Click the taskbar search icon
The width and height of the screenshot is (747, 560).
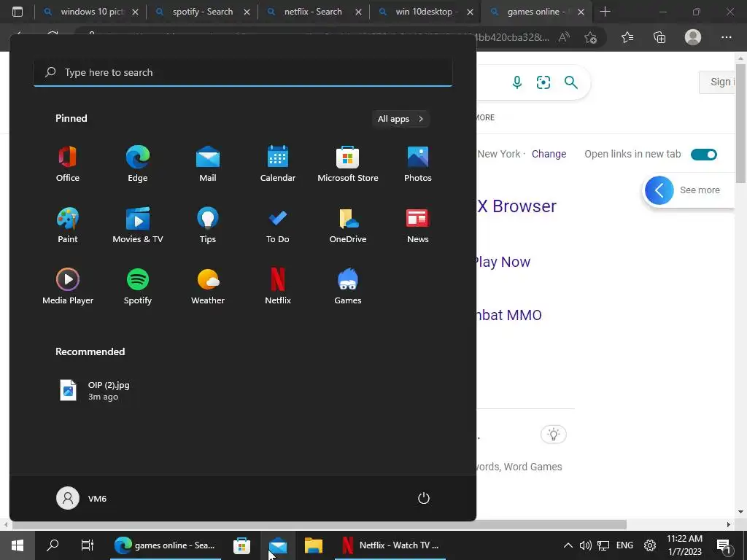(53, 545)
